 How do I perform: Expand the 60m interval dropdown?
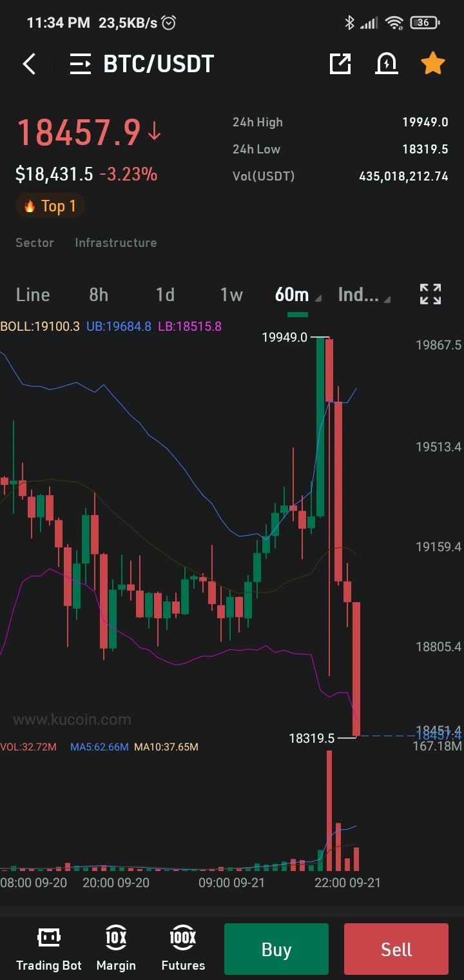tap(297, 295)
